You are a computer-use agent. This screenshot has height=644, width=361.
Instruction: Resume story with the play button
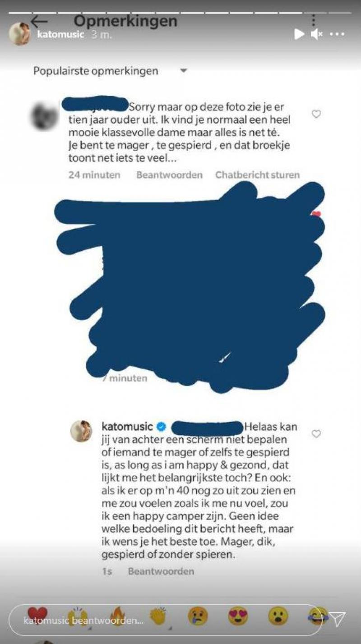pyautogui.click(x=299, y=34)
